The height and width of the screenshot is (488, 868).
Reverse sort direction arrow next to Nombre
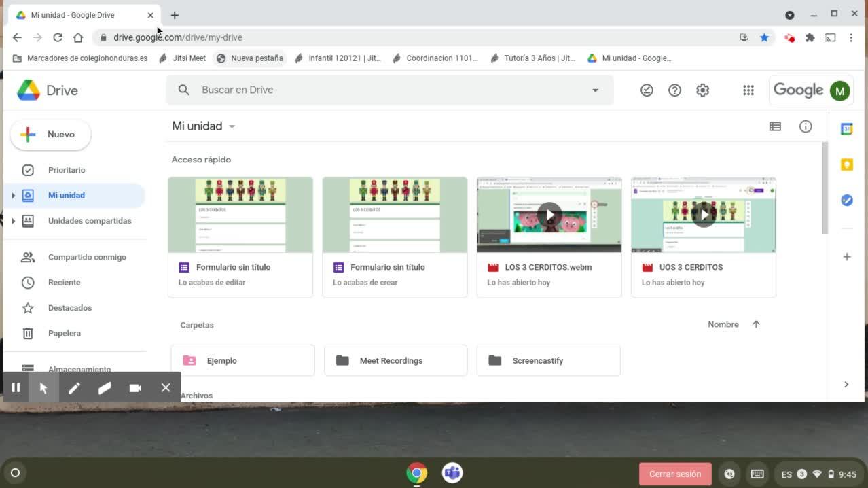(x=756, y=324)
